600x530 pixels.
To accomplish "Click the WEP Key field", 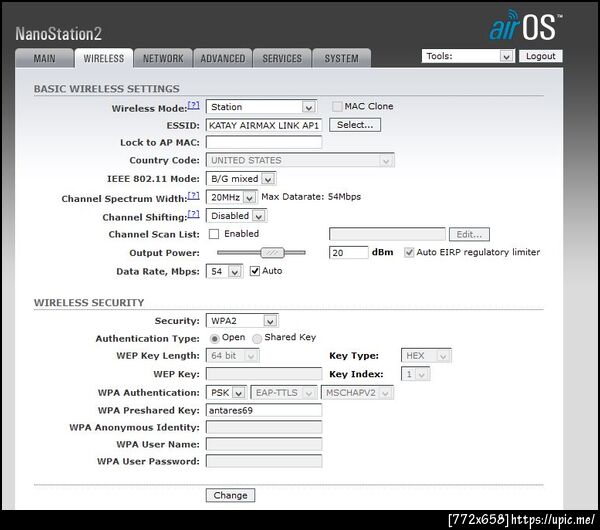I will click(x=264, y=373).
